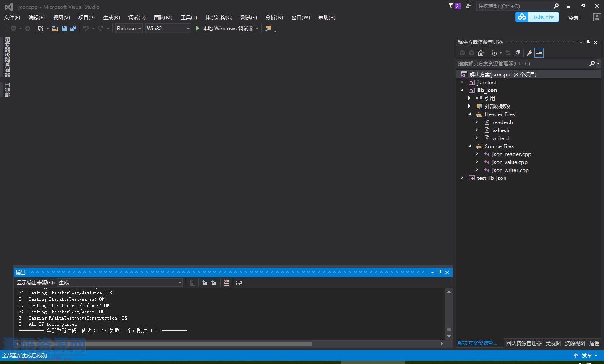The width and height of the screenshot is (604, 364).
Task: Toggle word wrap in the Output panel
Action: coord(239,283)
